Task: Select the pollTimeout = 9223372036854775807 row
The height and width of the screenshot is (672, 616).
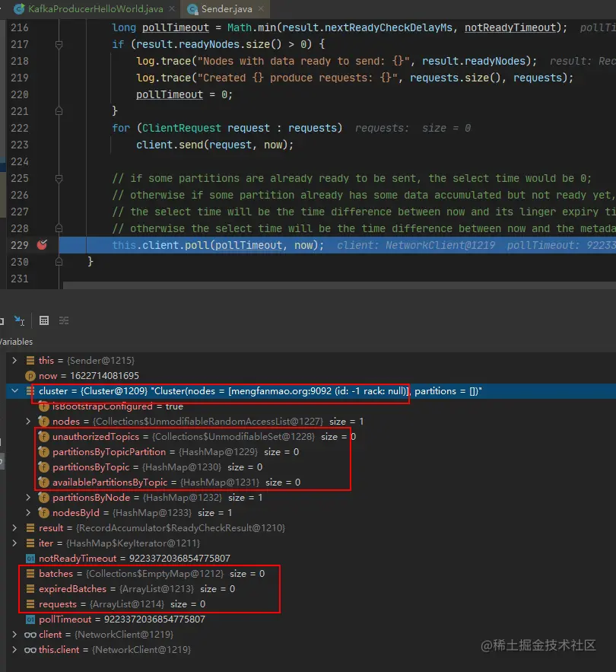Action: tap(311, 619)
